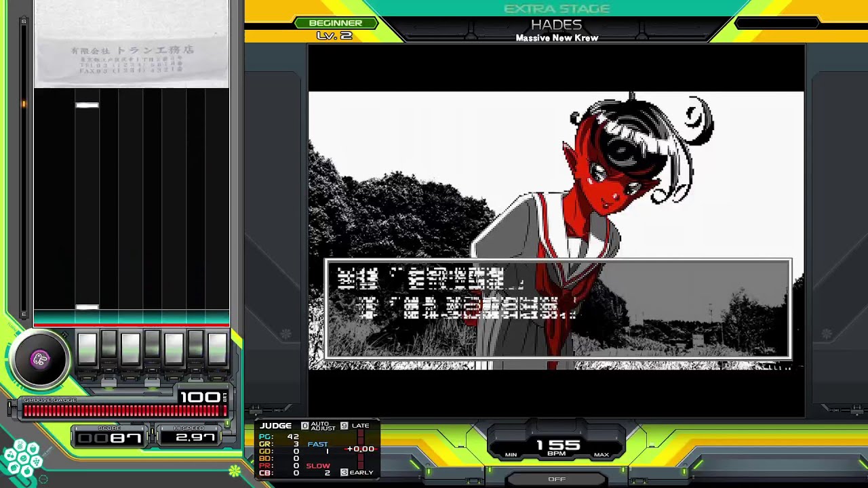
Task: Hit the last white key (key 7)
Action: (x=217, y=348)
